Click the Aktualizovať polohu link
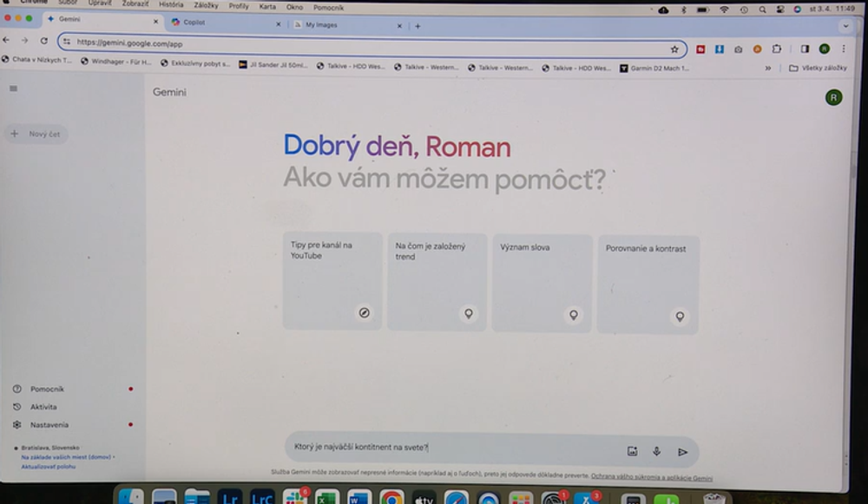This screenshot has height=504, width=868. 48,467
